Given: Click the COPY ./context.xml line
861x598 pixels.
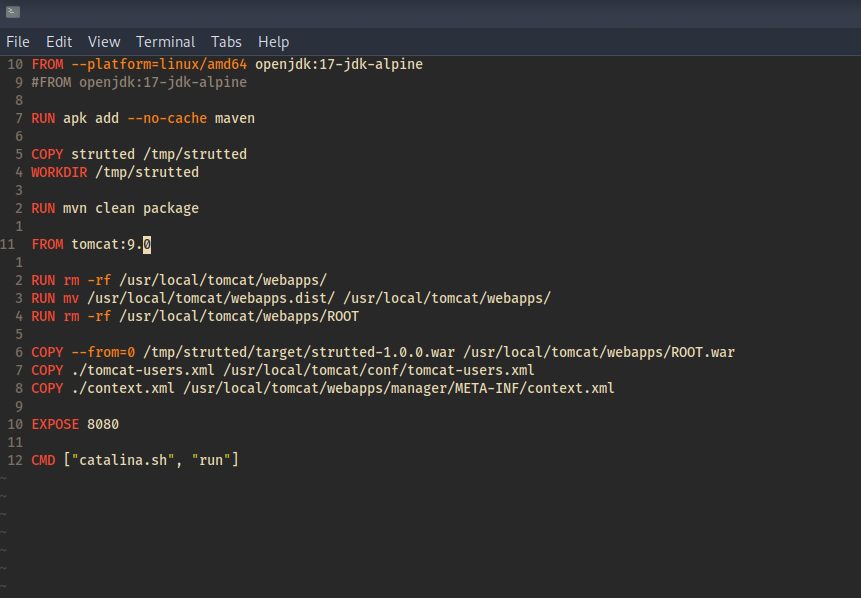Looking at the screenshot, I should (323, 388).
